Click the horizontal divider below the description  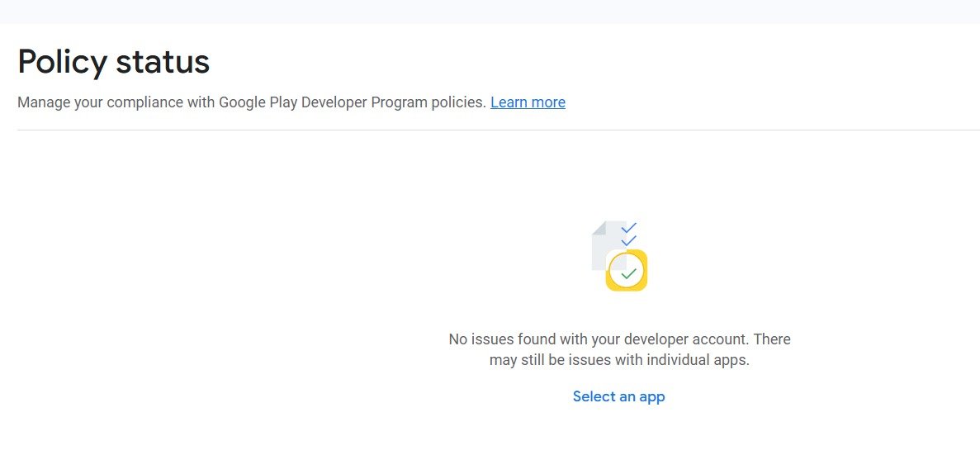point(498,130)
